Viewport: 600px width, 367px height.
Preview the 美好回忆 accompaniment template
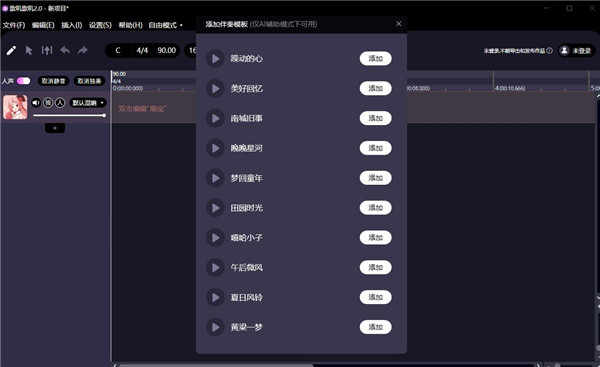[215, 88]
